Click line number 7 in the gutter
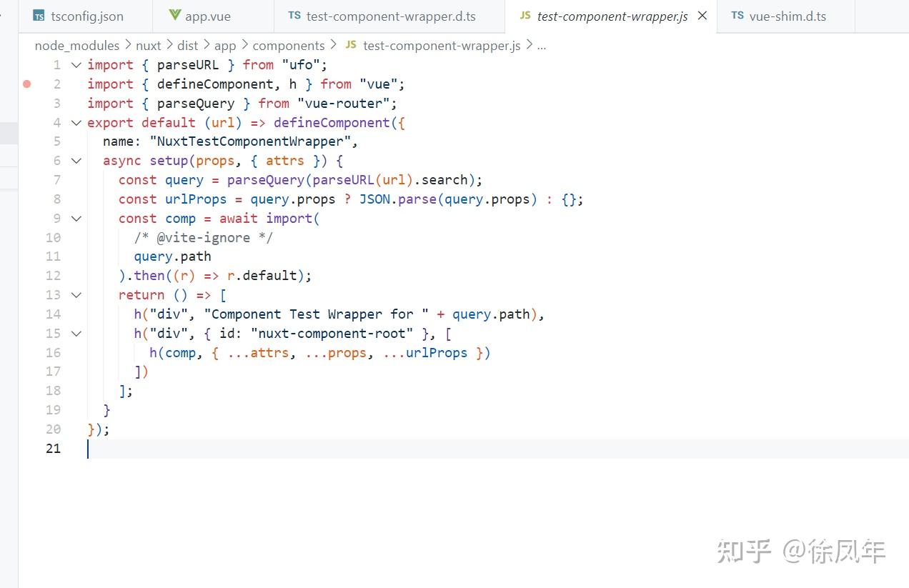The width and height of the screenshot is (909, 588). [57, 180]
